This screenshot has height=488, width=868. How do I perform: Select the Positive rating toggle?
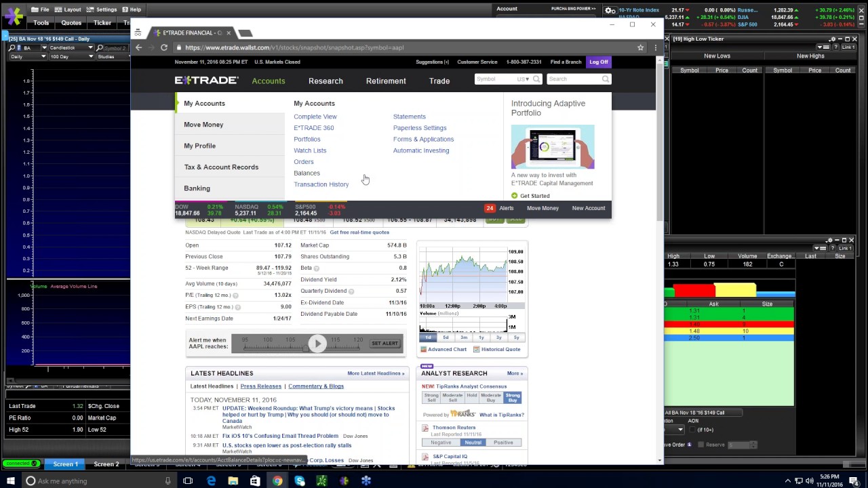[503, 442]
